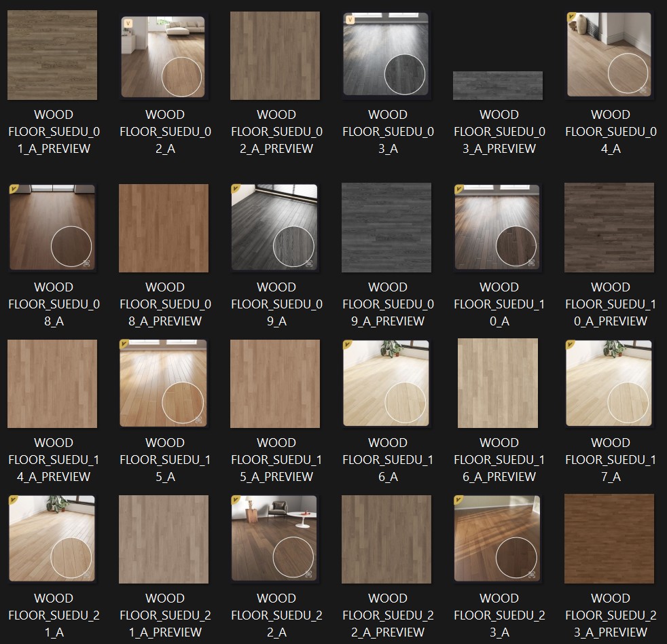Click the label WOOD FLOOR_SUEDU_22_A_PREVIEW
667x644 pixels.
388,615
